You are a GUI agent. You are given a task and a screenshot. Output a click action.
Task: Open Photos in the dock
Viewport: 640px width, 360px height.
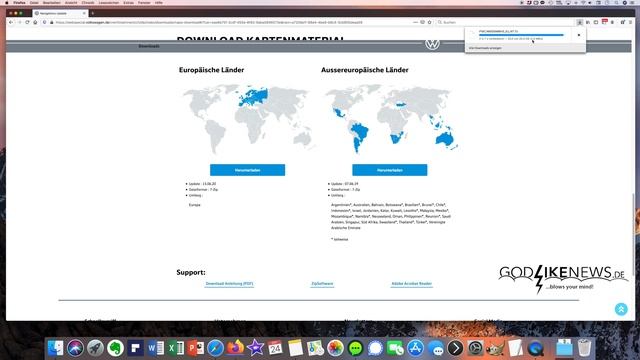coord(336,348)
